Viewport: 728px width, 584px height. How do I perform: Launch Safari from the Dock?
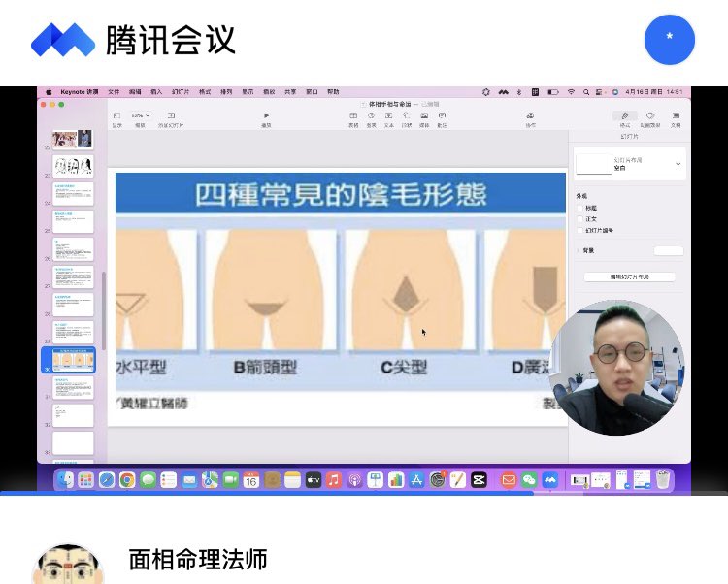tap(107, 479)
